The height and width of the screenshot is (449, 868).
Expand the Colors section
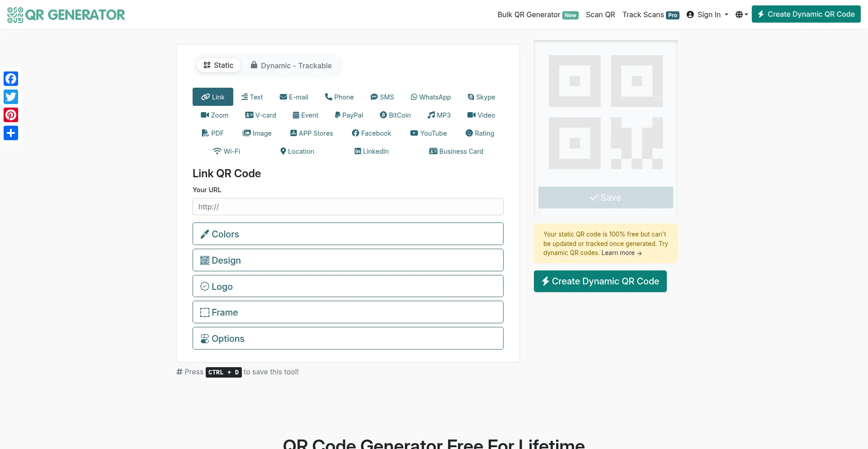pyautogui.click(x=348, y=234)
